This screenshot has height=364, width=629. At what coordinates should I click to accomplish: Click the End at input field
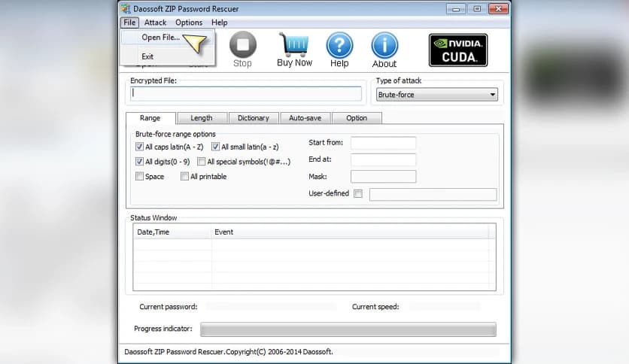383,159
